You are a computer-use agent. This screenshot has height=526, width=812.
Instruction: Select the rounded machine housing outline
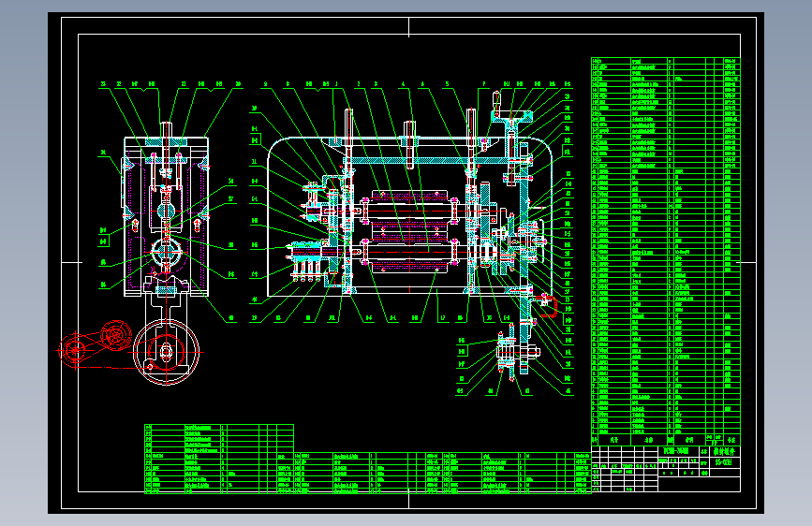tap(409, 216)
